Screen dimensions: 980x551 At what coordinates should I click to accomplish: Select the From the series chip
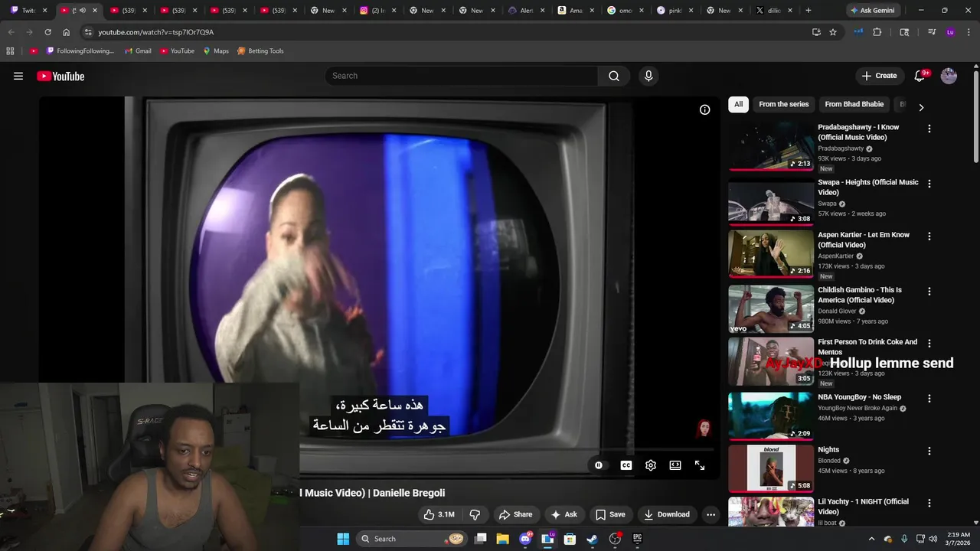coord(783,104)
